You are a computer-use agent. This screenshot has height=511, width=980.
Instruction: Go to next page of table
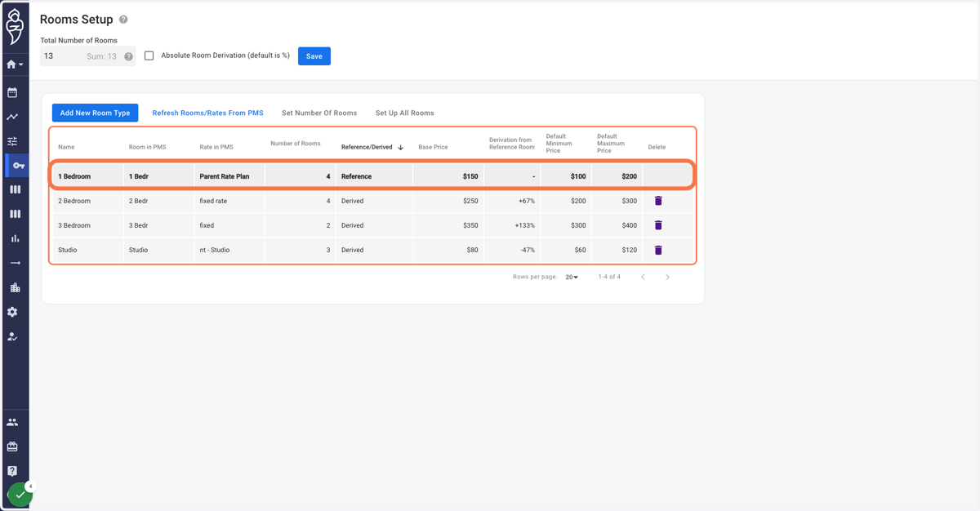(667, 277)
